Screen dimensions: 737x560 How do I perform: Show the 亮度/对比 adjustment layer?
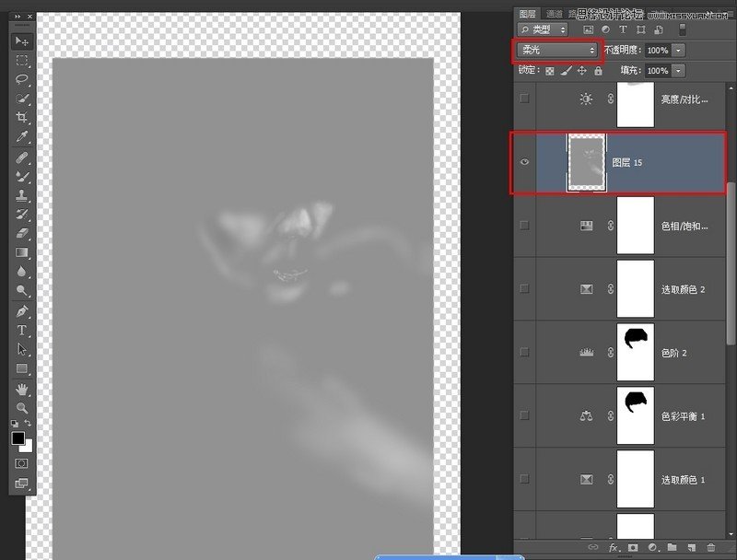[x=524, y=99]
